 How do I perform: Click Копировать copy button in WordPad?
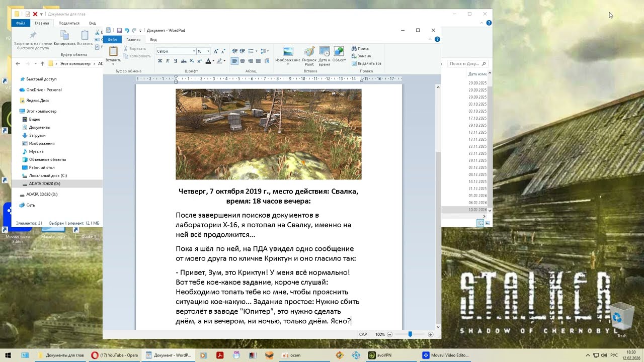click(136, 56)
